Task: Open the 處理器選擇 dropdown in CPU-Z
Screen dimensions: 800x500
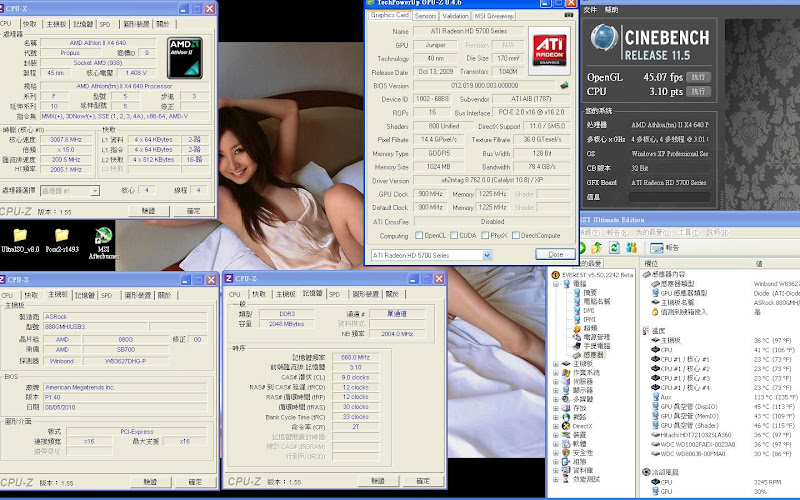Action: [95, 191]
